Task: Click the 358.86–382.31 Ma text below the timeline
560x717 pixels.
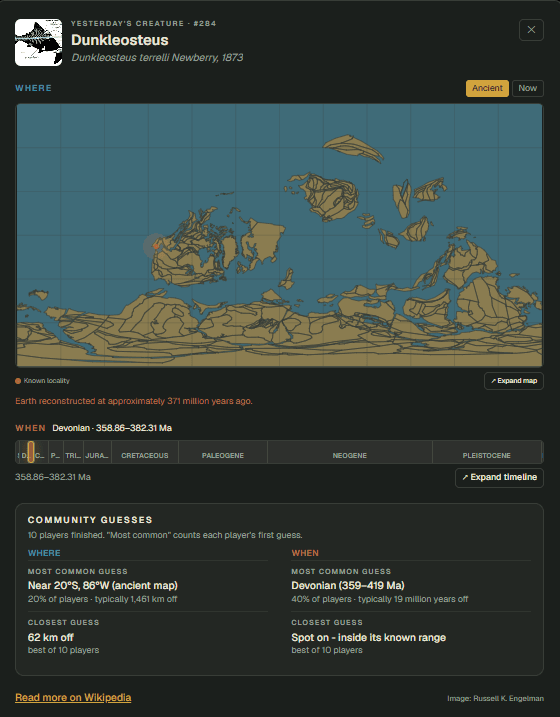Action: coord(53,477)
